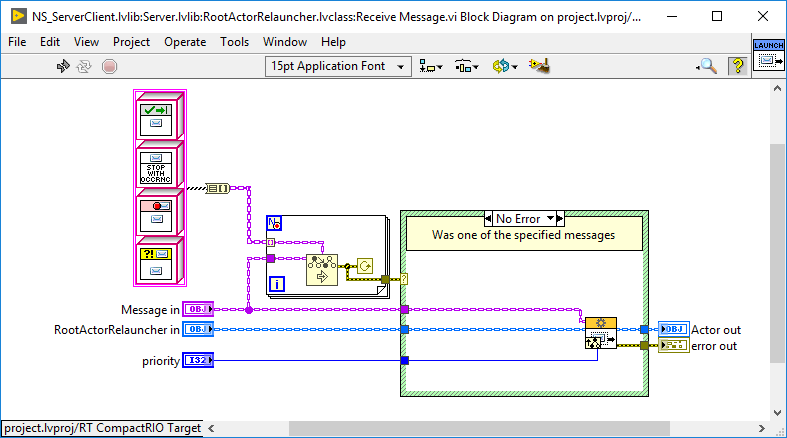Select the STOP WITH OCCRNC message constant
787x438 pixels.
160,165
